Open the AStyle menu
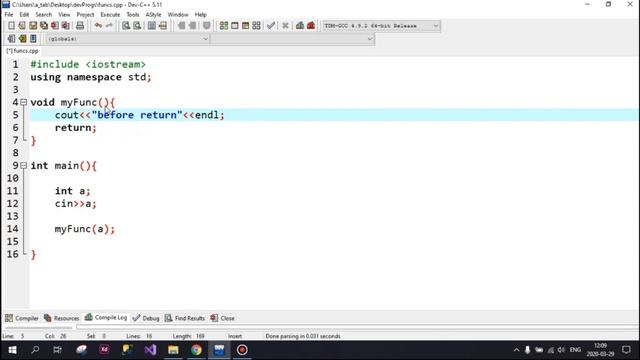 [153, 14]
